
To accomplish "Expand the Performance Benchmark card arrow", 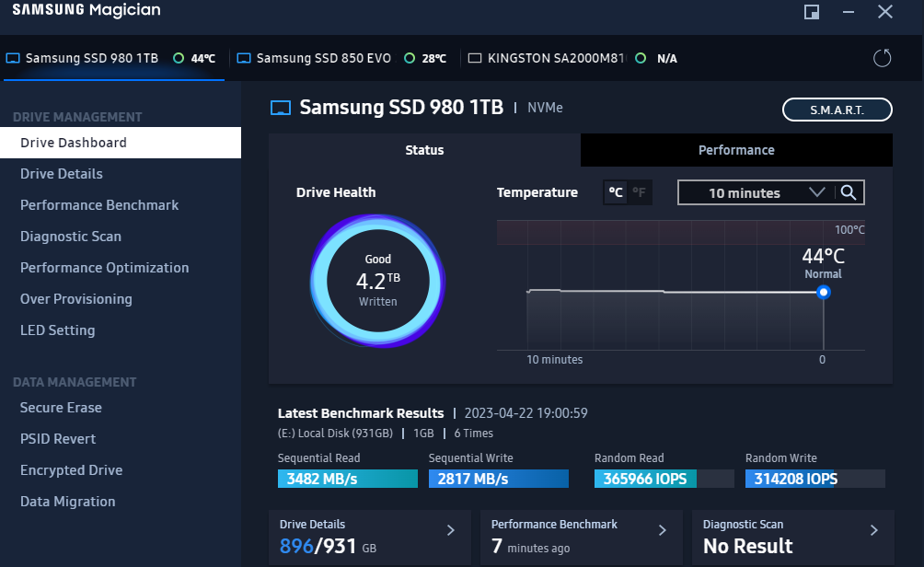I will click(663, 530).
